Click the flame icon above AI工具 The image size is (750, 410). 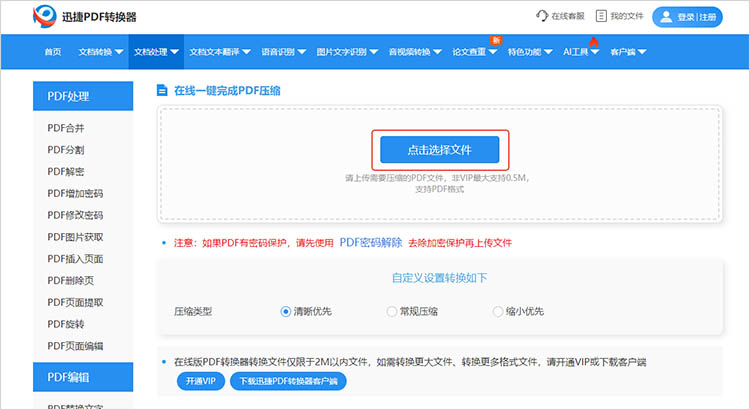click(594, 42)
